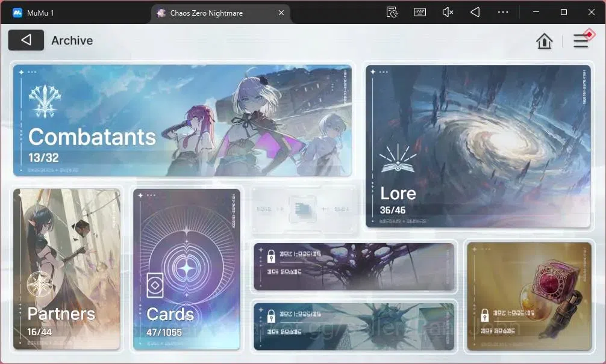Open the Cards 47/1055 archive card

pos(187,270)
